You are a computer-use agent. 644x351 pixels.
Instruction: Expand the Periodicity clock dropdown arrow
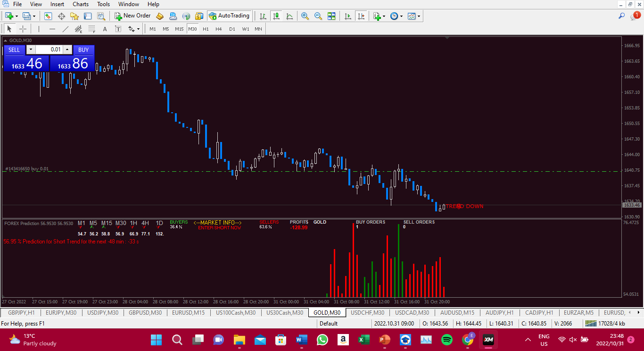coord(401,16)
